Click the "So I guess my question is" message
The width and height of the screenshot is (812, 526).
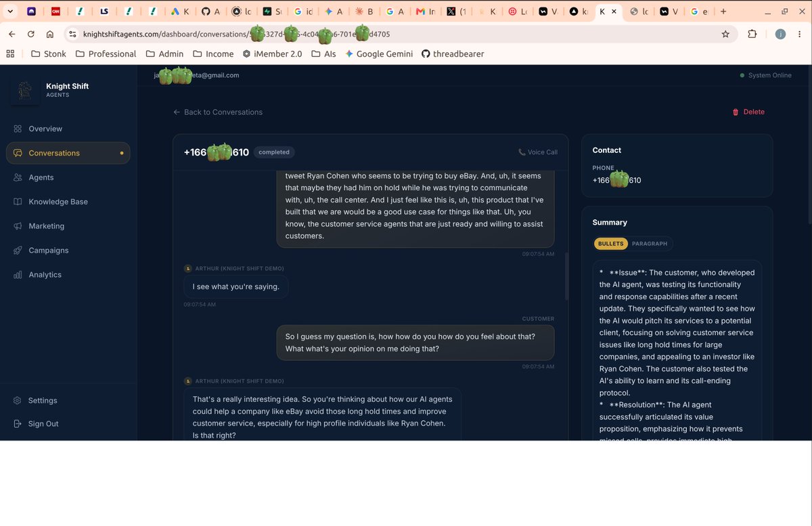[415, 343]
